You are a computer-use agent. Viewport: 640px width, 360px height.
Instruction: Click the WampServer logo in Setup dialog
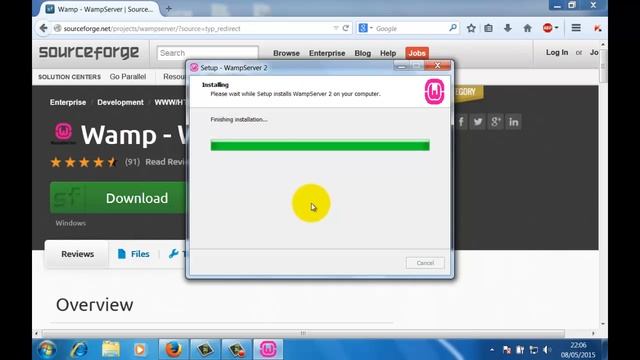pyautogui.click(x=434, y=91)
